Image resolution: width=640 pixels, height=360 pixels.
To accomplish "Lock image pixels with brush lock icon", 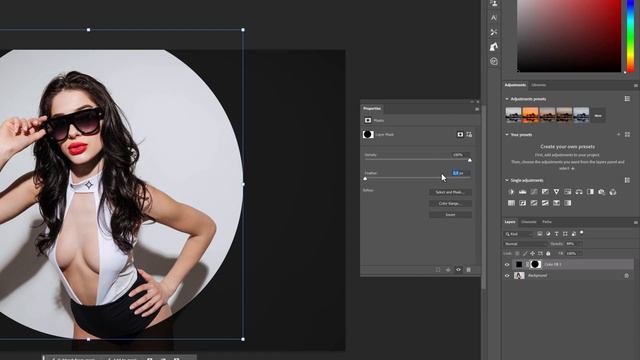I will coord(525,253).
